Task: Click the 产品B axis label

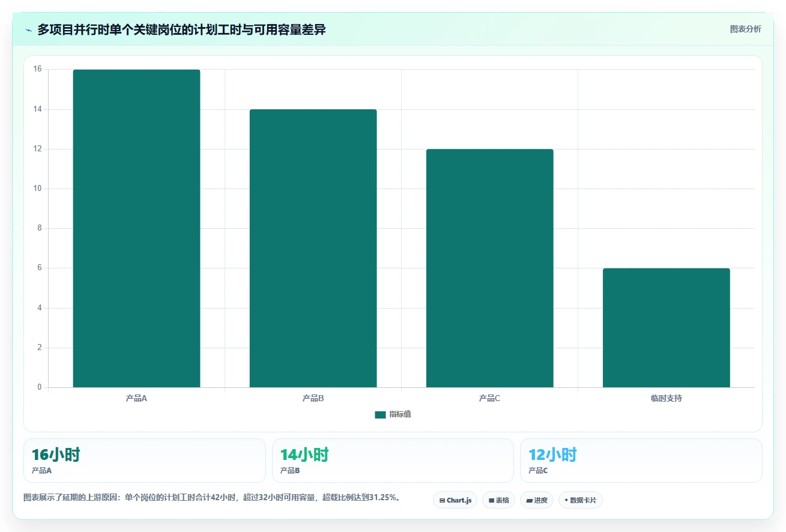Action: click(x=313, y=398)
